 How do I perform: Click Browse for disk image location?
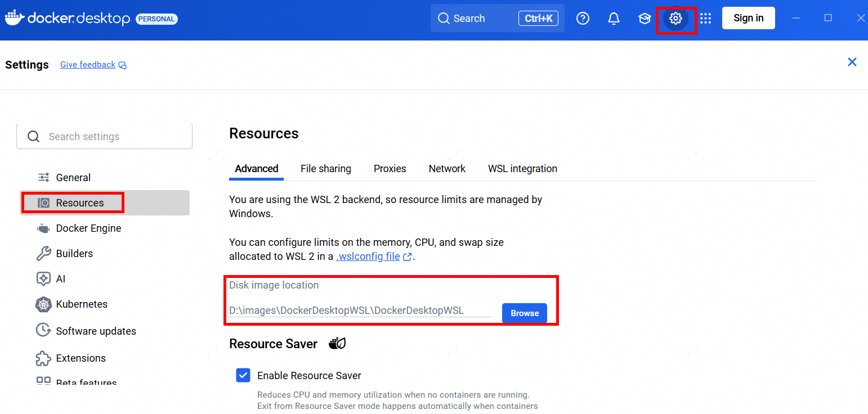pos(525,313)
